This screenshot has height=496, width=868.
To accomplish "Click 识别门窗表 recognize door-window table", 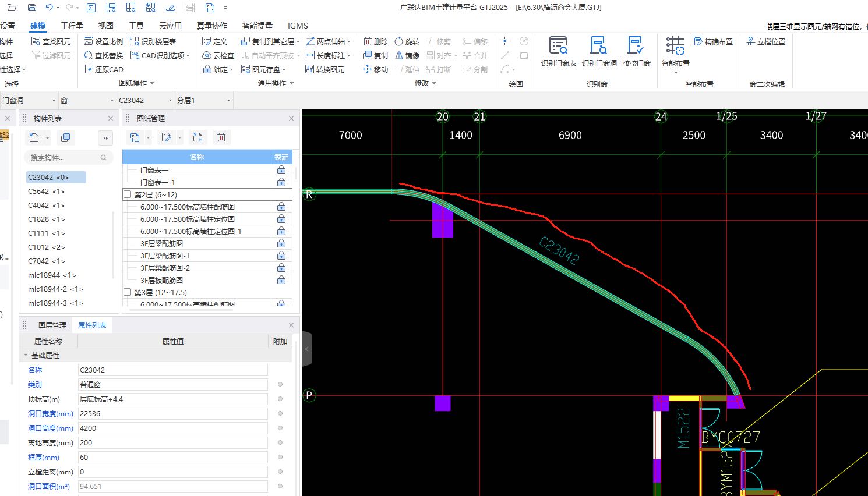I will click(558, 52).
